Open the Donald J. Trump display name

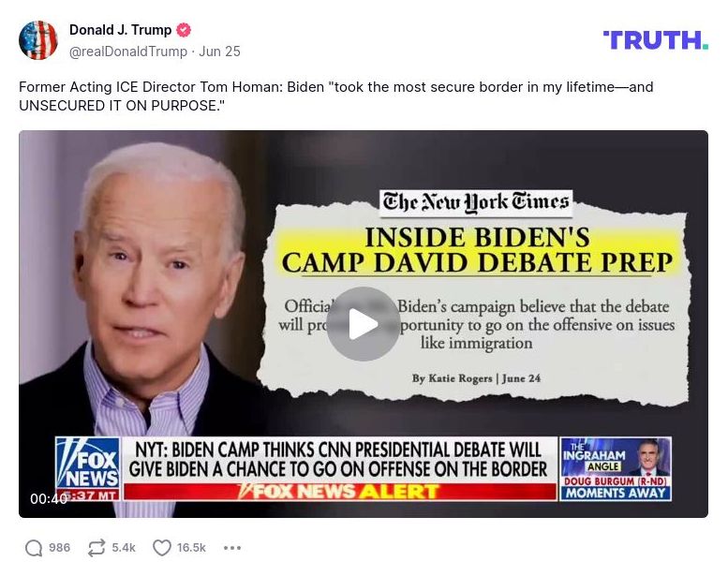(x=121, y=30)
